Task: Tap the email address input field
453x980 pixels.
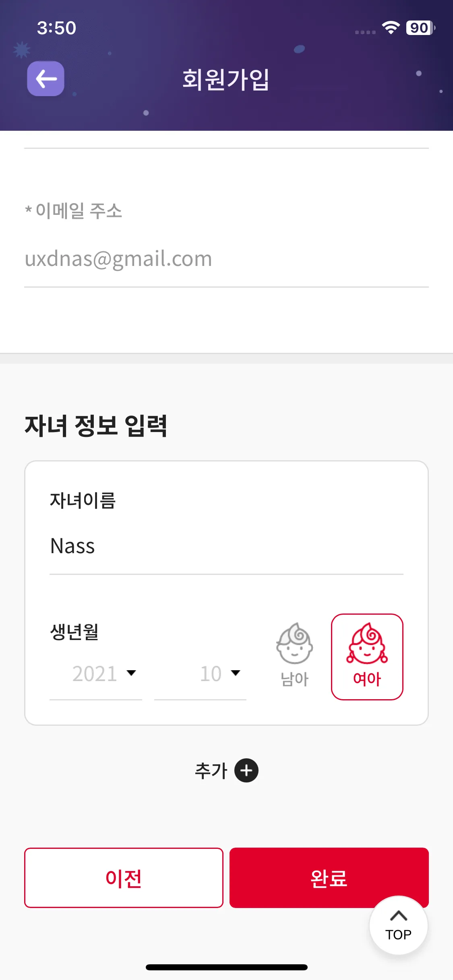Action: [x=225, y=258]
